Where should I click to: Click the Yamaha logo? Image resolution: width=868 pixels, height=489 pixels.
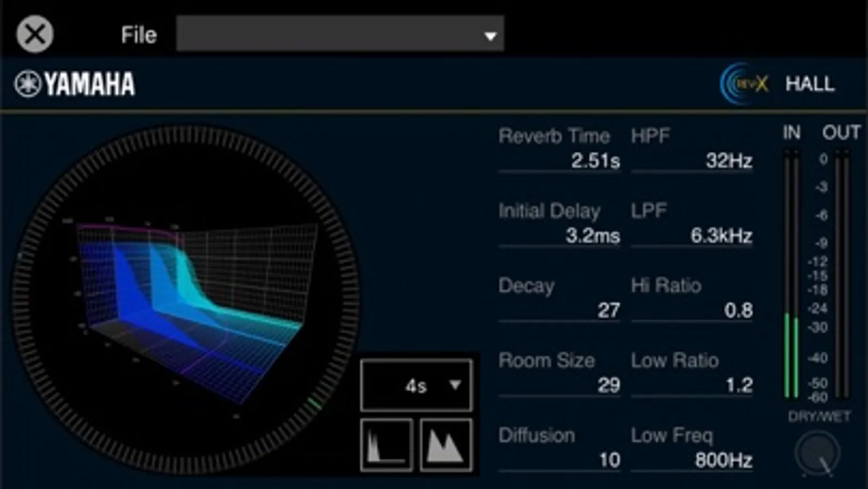[74, 84]
